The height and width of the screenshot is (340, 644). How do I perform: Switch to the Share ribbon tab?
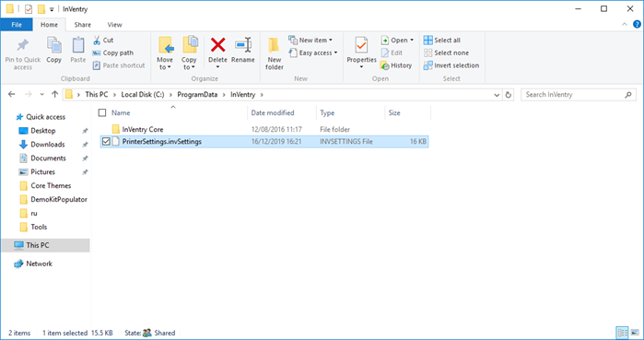[83, 25]
